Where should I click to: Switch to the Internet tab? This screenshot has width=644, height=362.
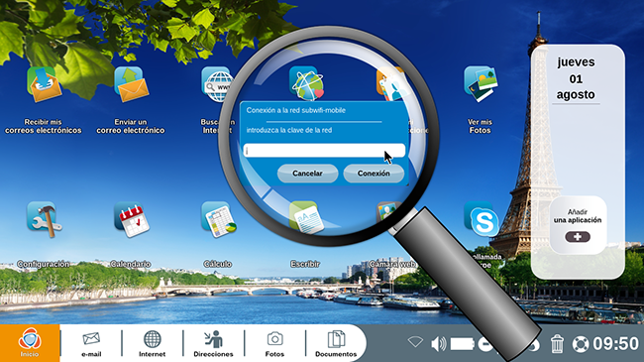(152, 344)
